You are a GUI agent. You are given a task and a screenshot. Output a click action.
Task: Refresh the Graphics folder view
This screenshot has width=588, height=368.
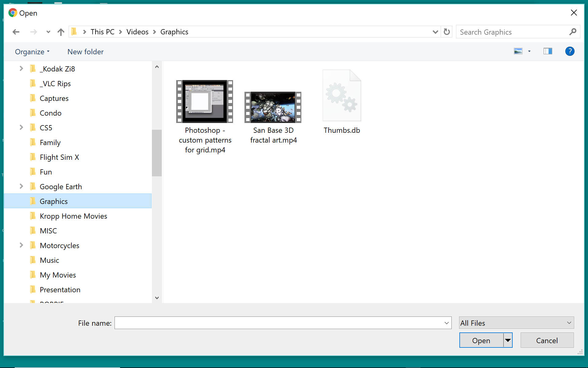pos(447,32)
